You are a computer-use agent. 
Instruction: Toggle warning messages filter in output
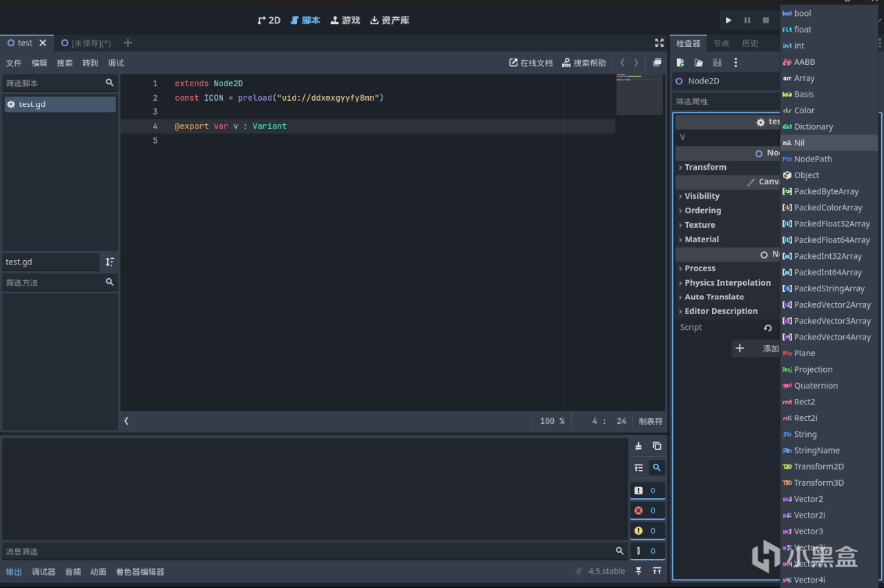coord(647,531)
